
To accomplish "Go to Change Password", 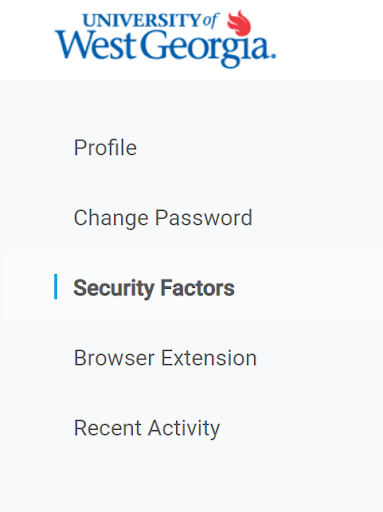I will [163, 218].
